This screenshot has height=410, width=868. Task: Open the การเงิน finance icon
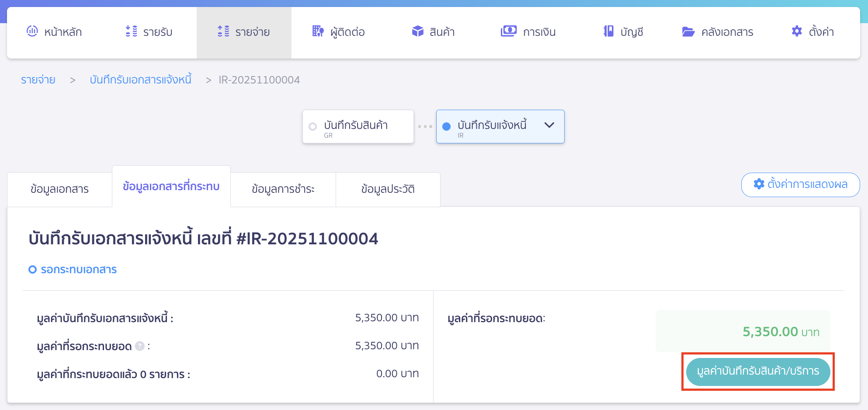click(x=508, y=31)
